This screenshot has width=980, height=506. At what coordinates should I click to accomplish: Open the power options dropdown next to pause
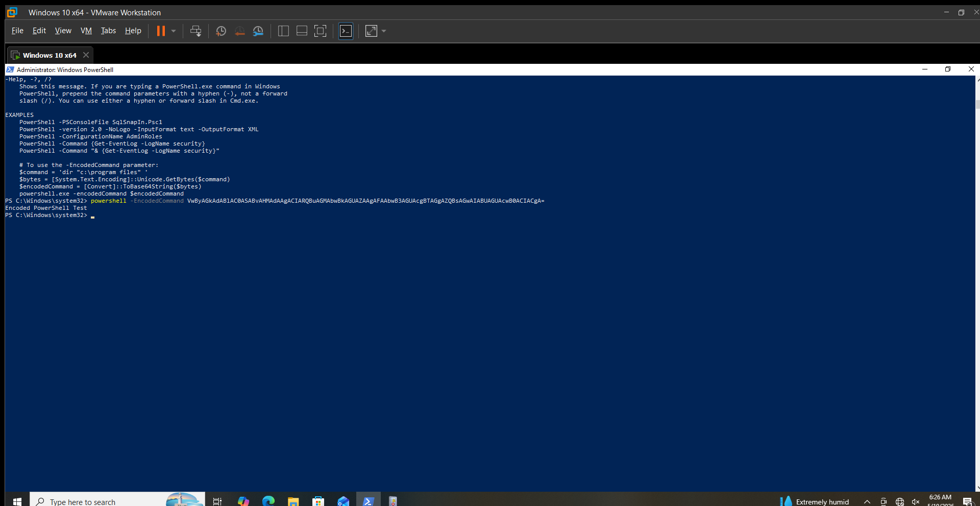pyautogui.click(x=174, y=31)
